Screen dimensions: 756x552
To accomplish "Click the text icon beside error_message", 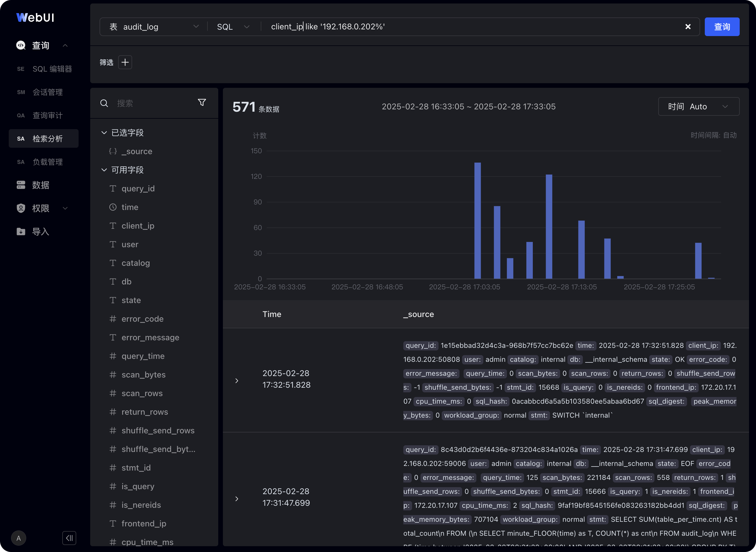I will (x=113, y=337).
